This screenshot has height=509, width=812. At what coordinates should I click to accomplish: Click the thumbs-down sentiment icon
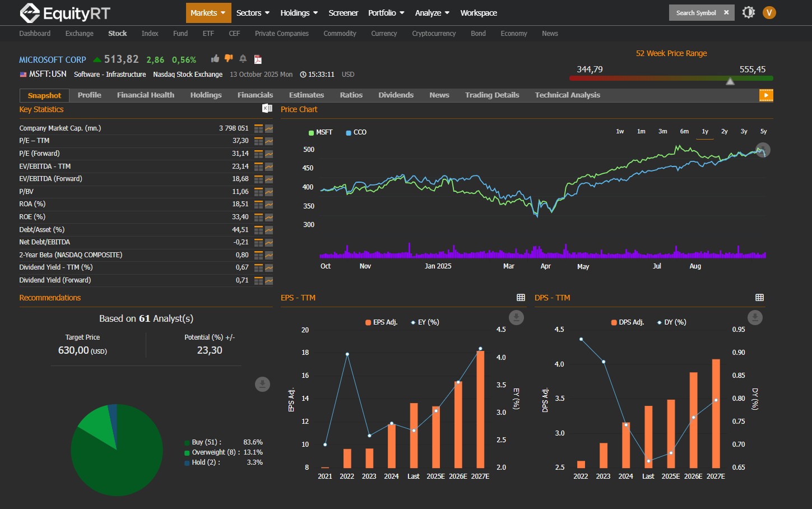click(x=228, y=58)
